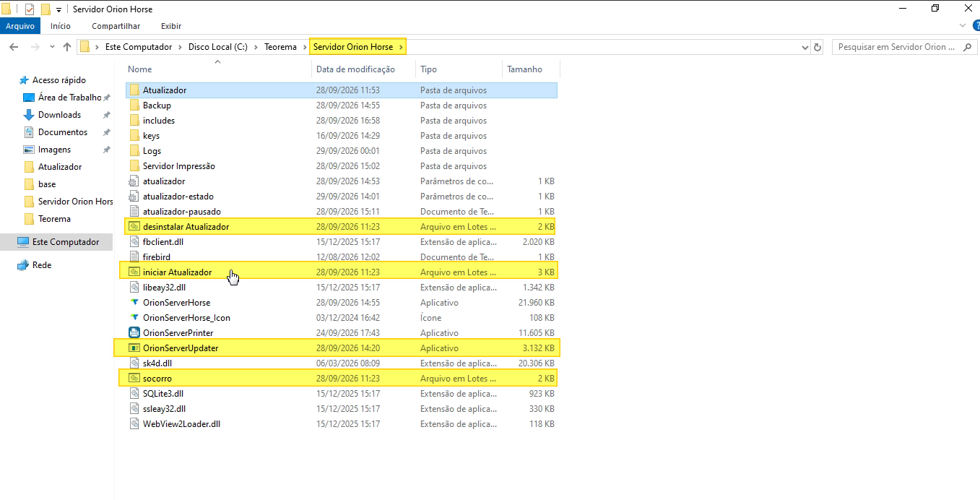980x500 pixels.
Task: Expand the ribbon with the chevron
Action: tap(963, 25)
